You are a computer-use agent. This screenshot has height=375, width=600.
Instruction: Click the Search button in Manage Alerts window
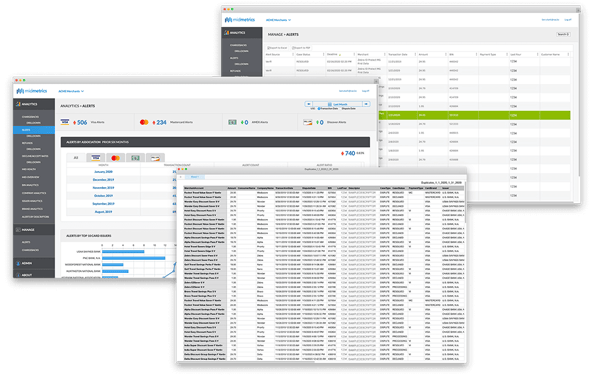click(x=563, y=34)
